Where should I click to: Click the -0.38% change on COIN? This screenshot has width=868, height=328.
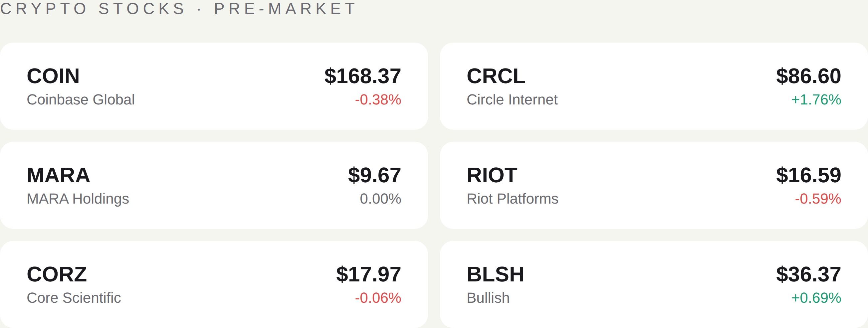[x=376, y=99]
